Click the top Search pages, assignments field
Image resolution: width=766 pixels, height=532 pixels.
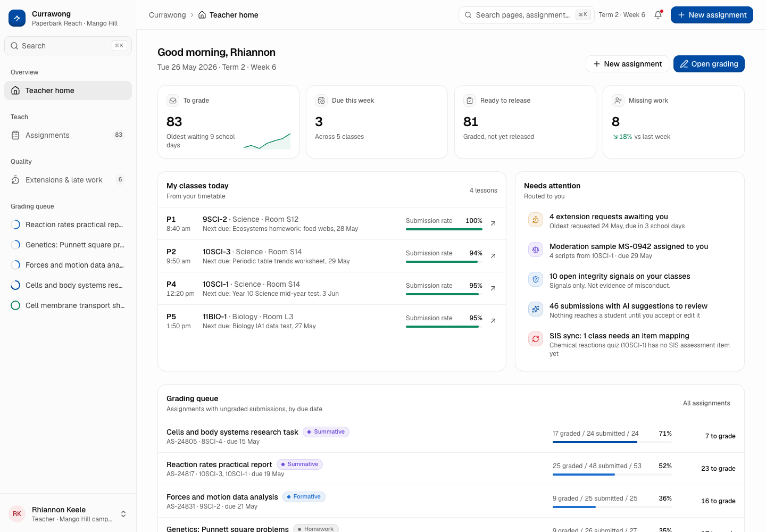pyautogui.click(x=526, y=15)
